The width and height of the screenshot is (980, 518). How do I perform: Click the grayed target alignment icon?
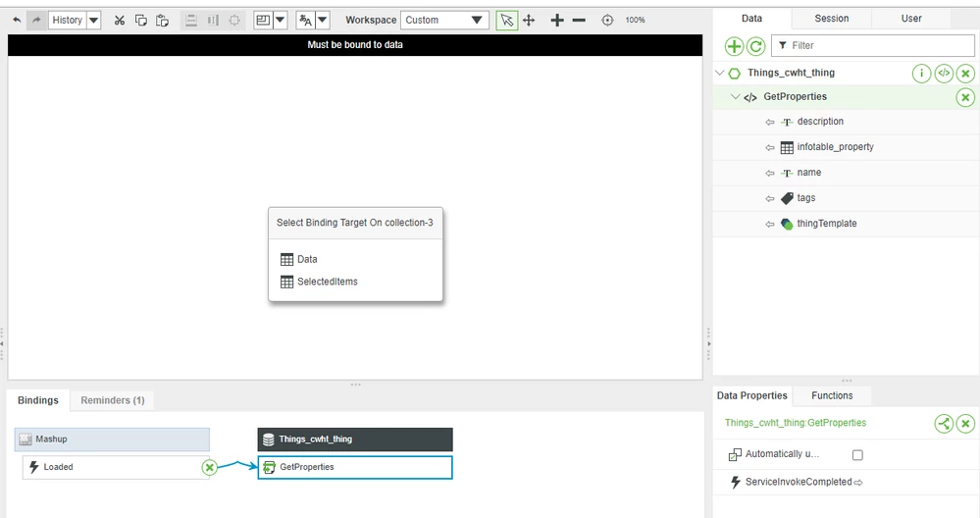point(234,20)
